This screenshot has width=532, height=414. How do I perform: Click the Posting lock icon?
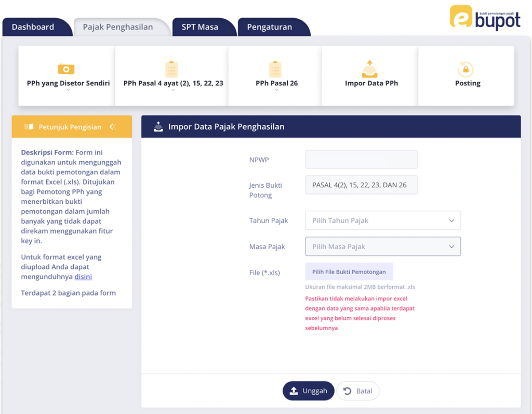point(465,69)
